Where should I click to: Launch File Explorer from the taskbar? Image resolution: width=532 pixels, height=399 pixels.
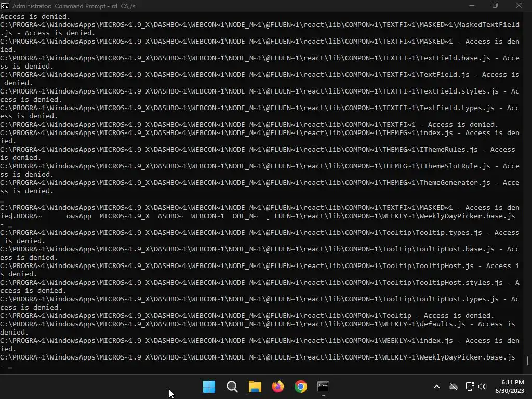coord(255,387)
